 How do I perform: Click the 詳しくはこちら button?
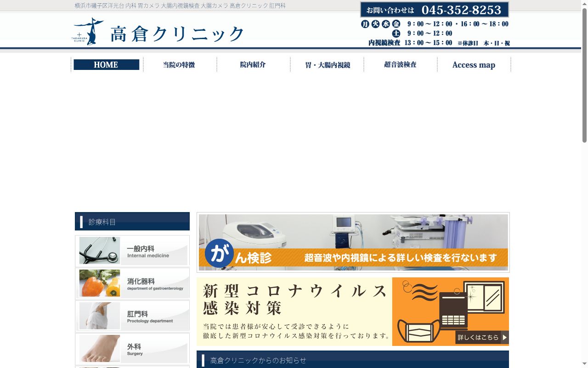click(x=482, y=337)
